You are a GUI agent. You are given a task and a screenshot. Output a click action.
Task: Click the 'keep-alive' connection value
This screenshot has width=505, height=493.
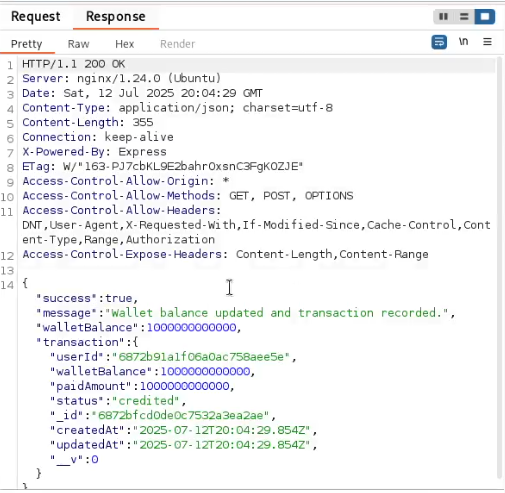click(x=139, y=137)
